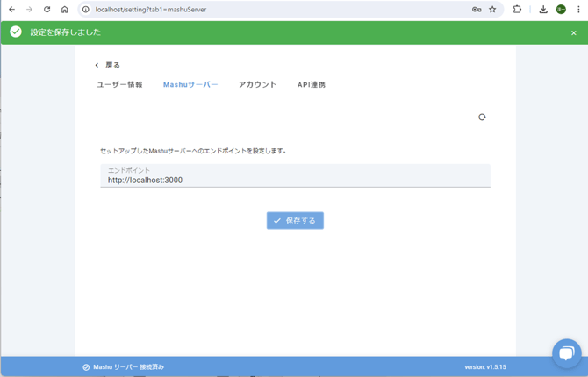Viewport: 588px width, 377px height.
Task: Click the browser reload page icon
Action: [47, 10]
